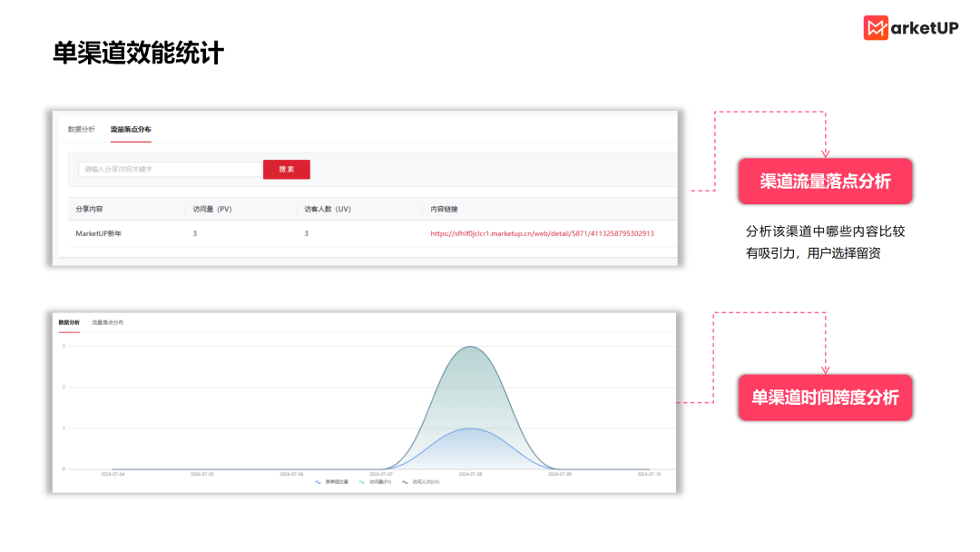
Task: Select the MarketUP新年 row cell
Action: (99, 233)
